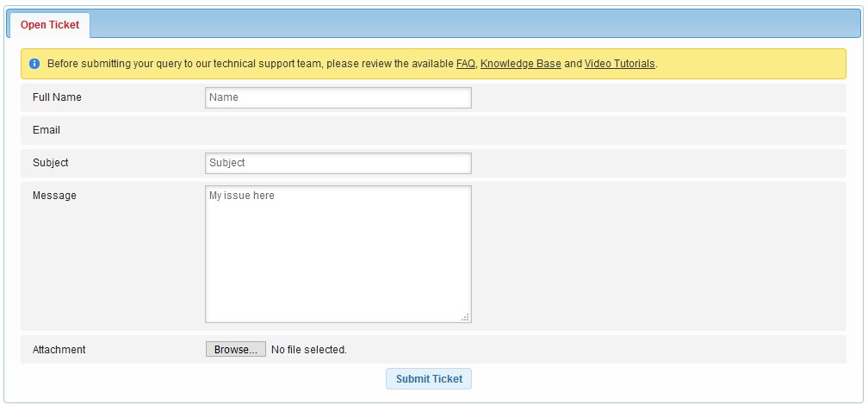Switch to the Open Ticket tab
This screenshot has width=868, height=405.
click(x=49, y=25)
